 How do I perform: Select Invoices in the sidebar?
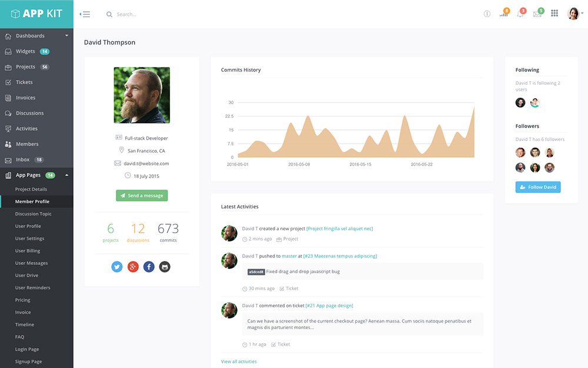coord(25,98)
